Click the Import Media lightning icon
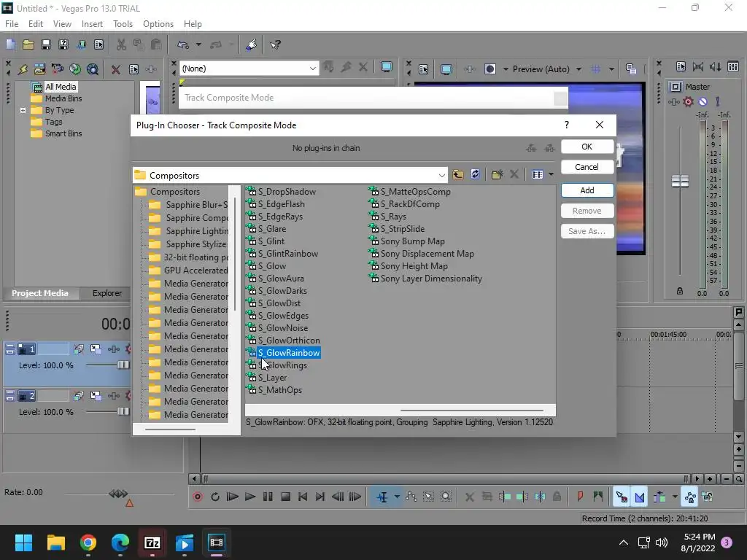This screenshot has width=747, height=560. coord(23,69)
